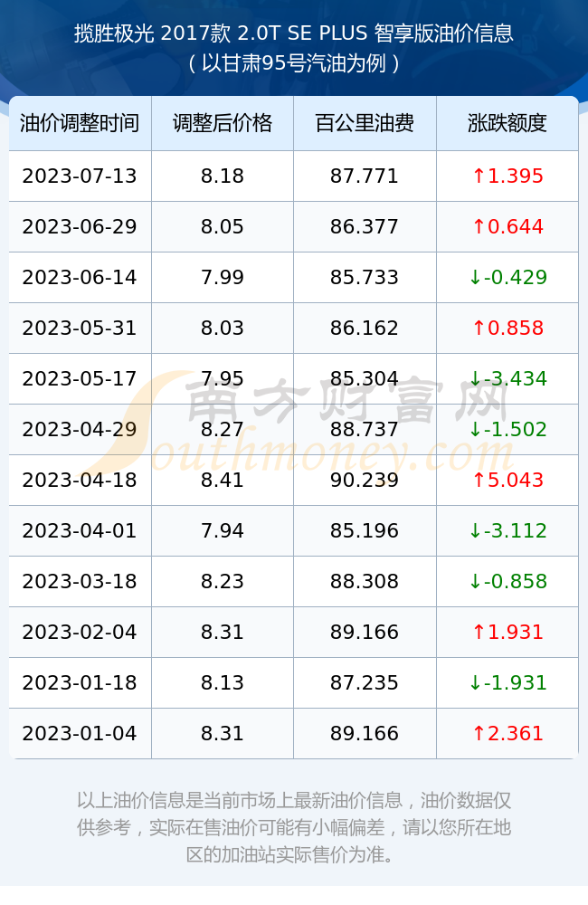Screen dimensions: 588x905
Task: Click the green down arrow beside -0.429
Action: [x=475, y=277]
